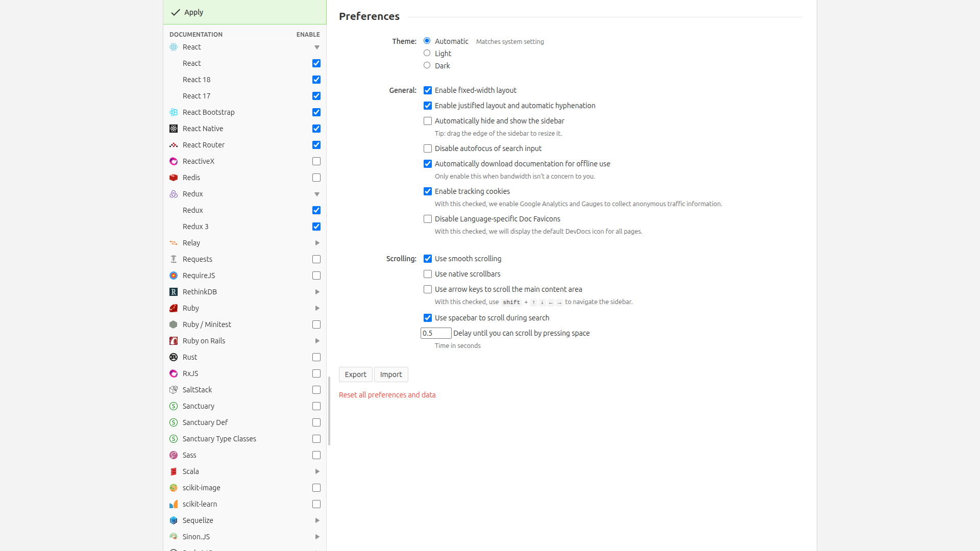This screenshot has width=980, height=551.
Task: Click the Sass logo icon
Action: tap(174, 455)
